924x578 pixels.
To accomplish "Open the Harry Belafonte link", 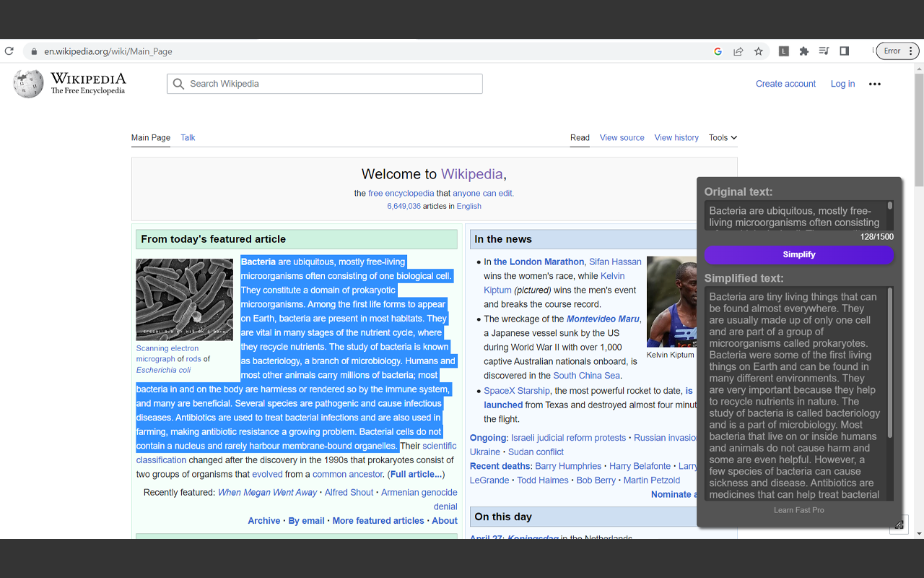I will 640,466.
